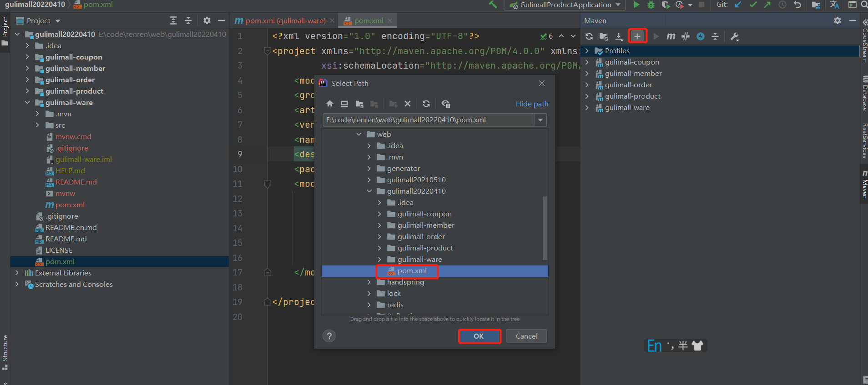
Task: Git push green arrow
Action: click(x=767, y=5)
